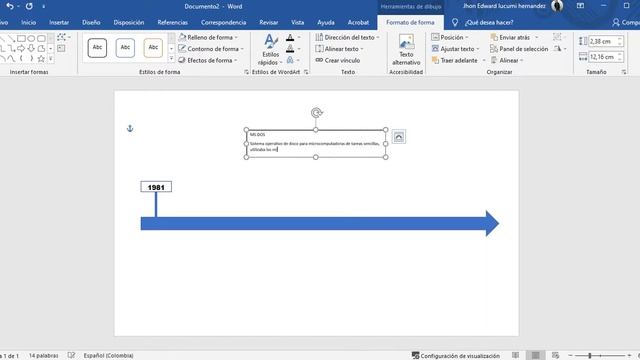
Task: Select the oval shape tool
Action: point(31,38)
